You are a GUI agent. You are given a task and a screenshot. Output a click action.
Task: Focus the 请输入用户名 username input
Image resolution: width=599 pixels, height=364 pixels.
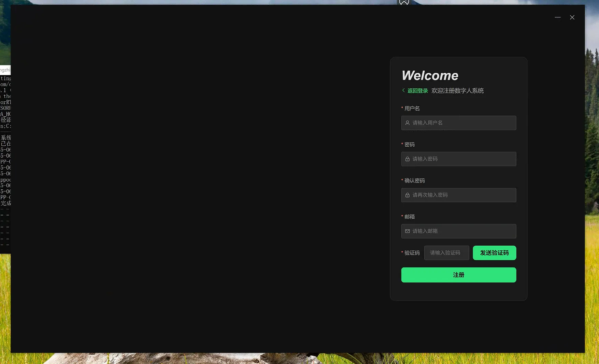coord(462,123)
